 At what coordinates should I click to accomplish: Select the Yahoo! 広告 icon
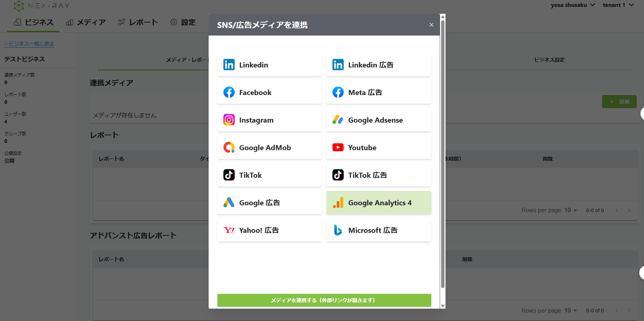[x=229, y=230]
